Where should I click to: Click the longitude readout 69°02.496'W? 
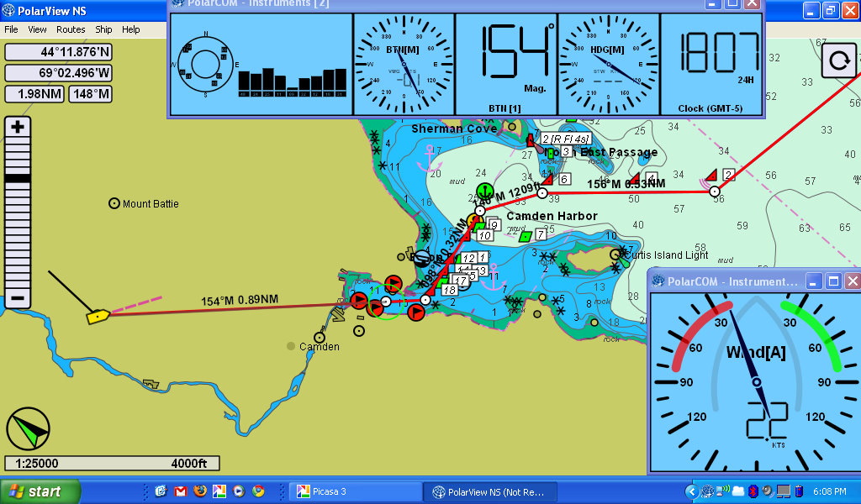coord(58,73)
